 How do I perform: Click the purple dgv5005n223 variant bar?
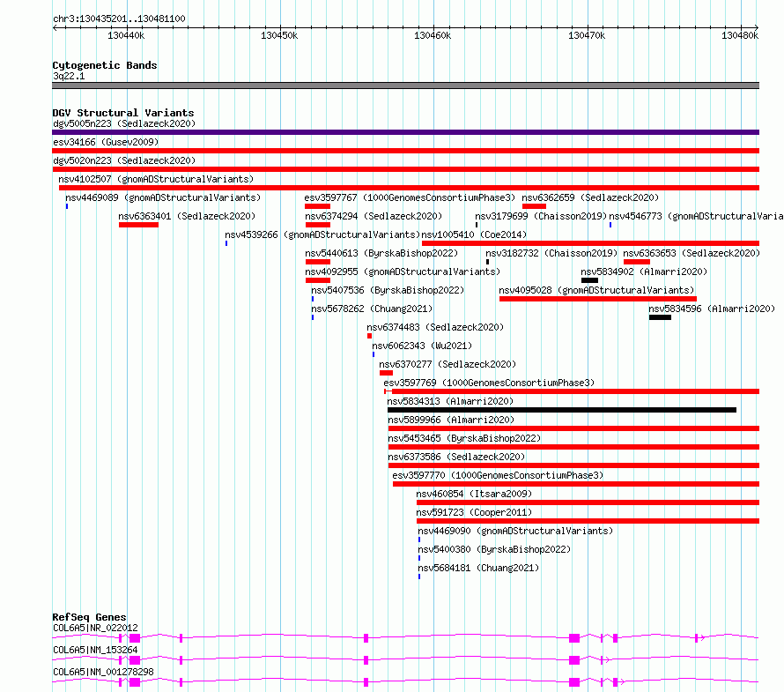405,132
